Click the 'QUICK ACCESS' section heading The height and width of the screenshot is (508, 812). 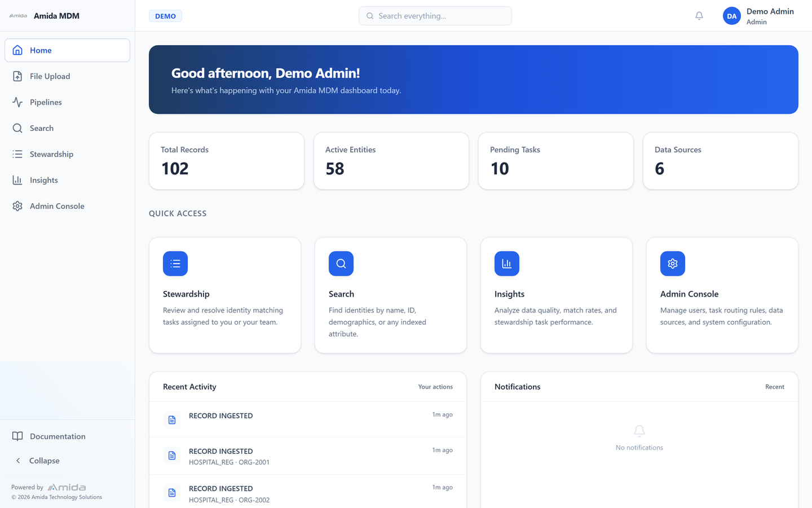tap(178, 213)
